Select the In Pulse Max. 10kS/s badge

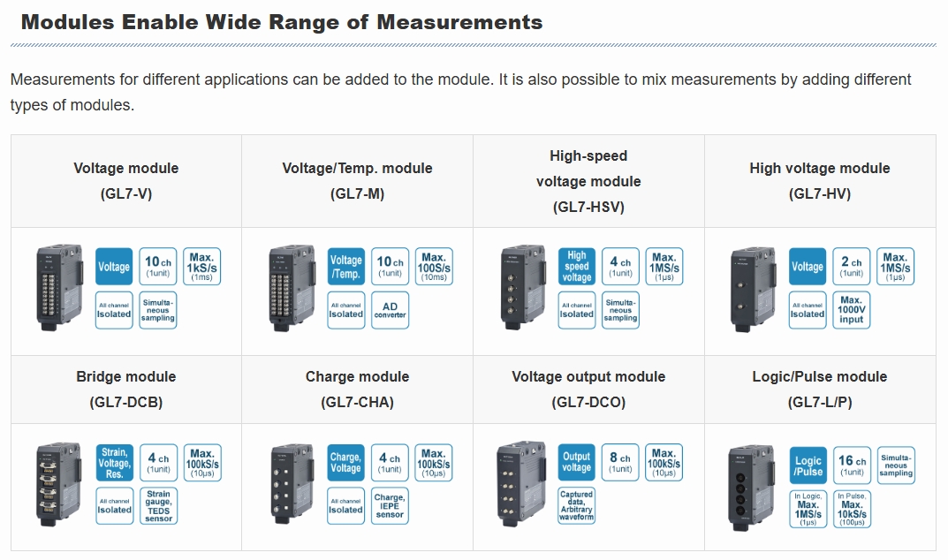[x=852, y=509]
